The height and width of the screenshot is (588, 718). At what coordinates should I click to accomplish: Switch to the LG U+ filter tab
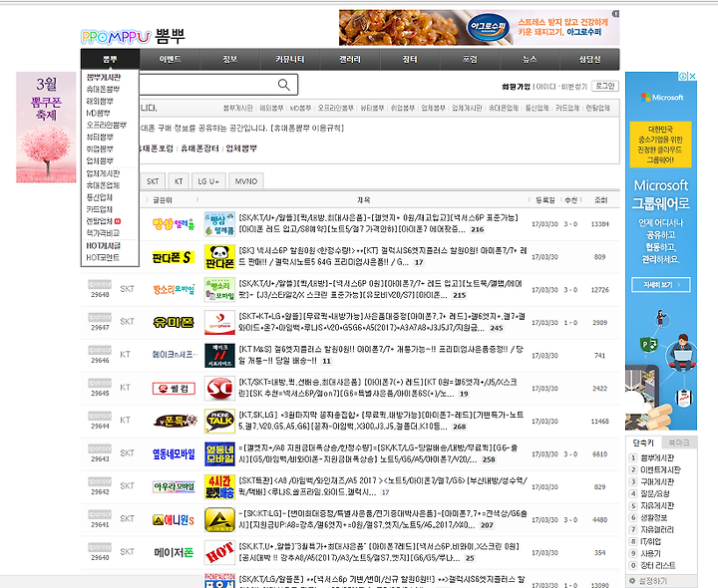pos(208,181)
